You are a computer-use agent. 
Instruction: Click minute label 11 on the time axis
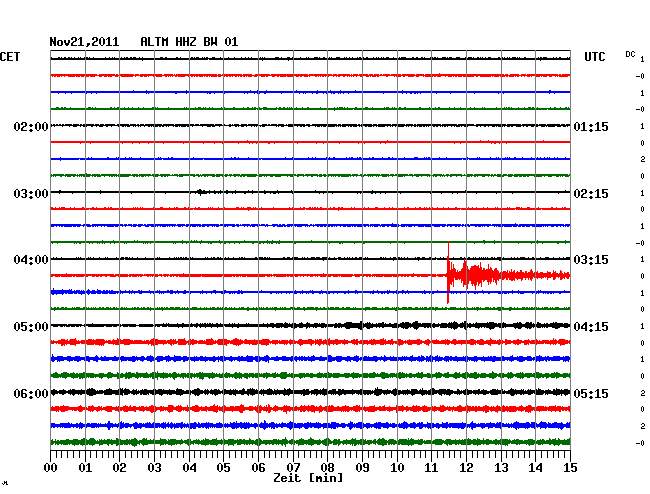[x=432, y=467]
